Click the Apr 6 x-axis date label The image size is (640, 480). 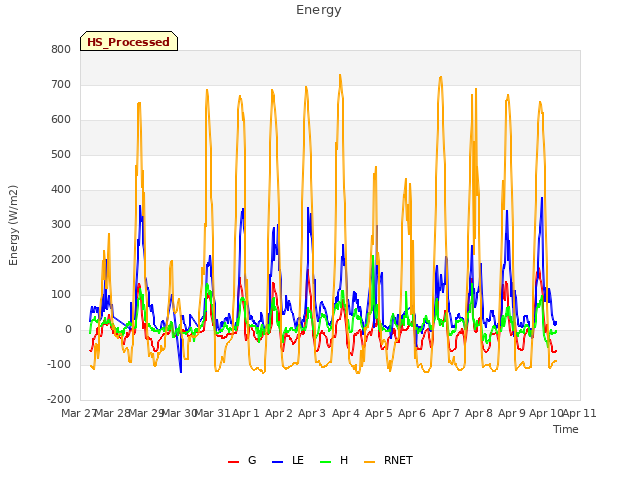pos(412,413)
